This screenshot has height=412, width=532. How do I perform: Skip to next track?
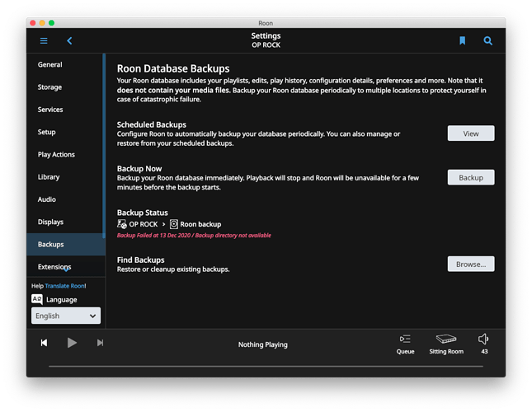[x=100, y=343]
